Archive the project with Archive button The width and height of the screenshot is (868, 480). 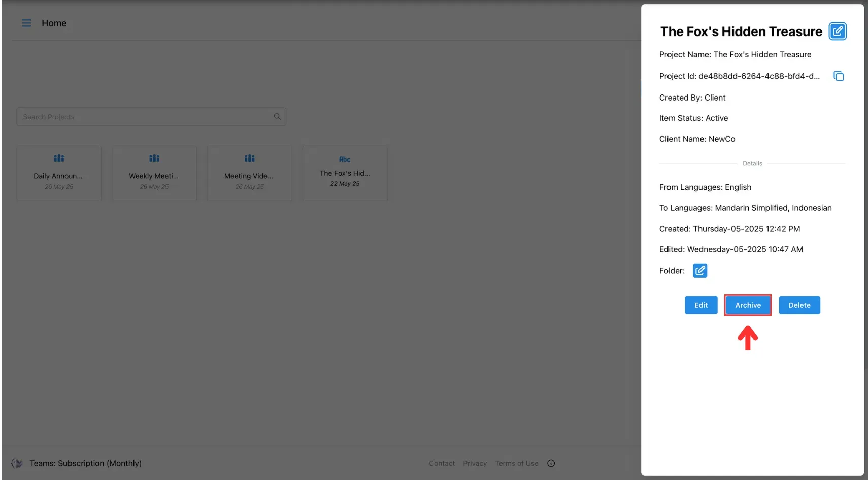click(x=748, y=305)
